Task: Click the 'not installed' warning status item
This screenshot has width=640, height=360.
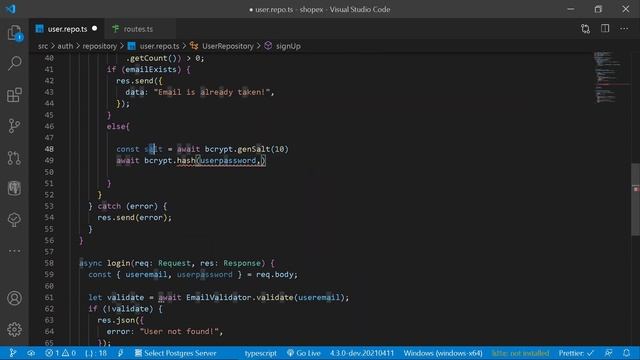Action: (x=520, y=353)
